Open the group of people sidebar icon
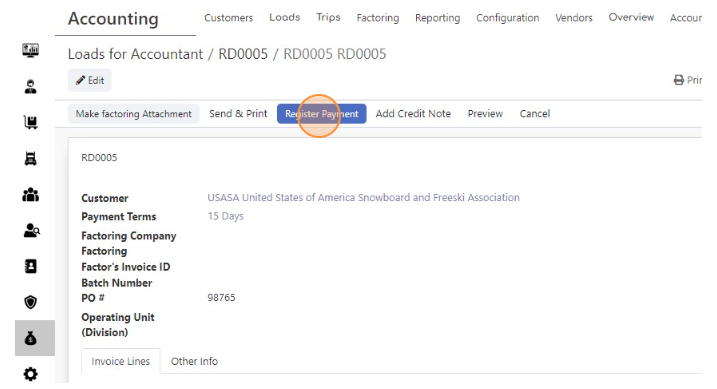Screen dimensions: 717x389 coord(31,195)
